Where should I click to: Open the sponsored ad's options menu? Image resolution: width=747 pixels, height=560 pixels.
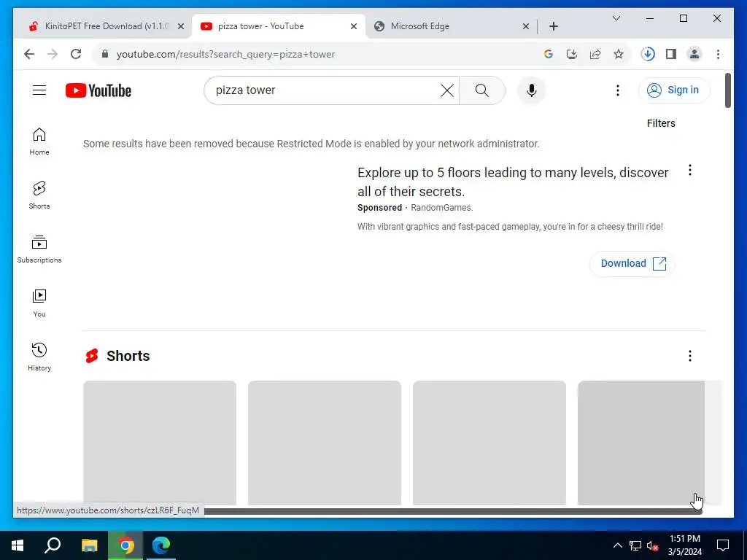tap(690, 170)
